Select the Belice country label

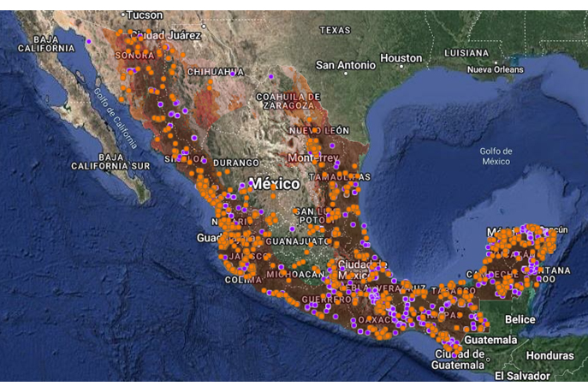(x=520, y=319)
